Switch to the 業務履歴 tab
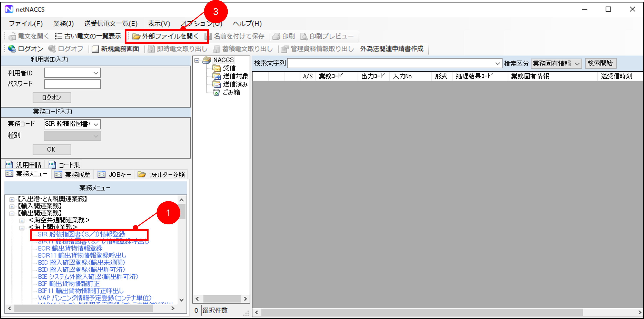Viewport: 644px width, 319px height. pos(73,174)
